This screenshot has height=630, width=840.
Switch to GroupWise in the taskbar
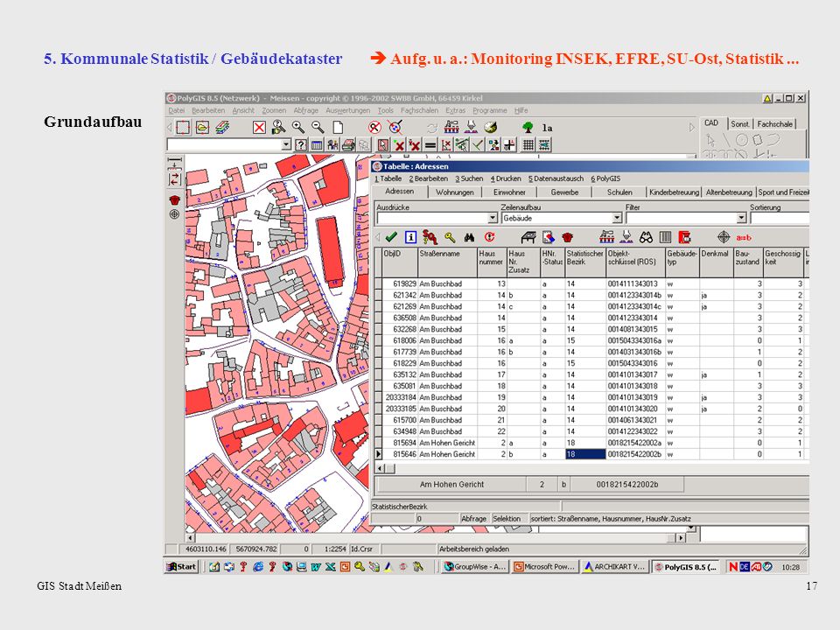[474, 566]
